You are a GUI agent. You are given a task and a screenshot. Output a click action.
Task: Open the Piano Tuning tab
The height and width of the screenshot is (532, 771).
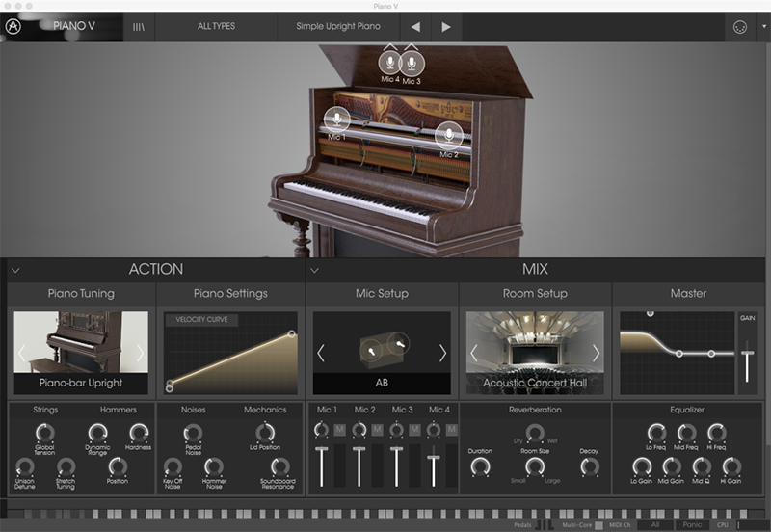point(81,294)
